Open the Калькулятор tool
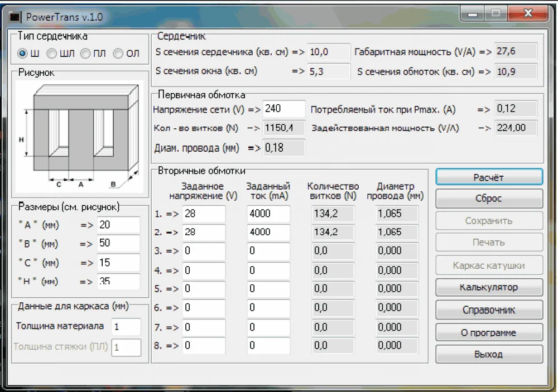The image size is (558, 392). click(x=489, y=288)
